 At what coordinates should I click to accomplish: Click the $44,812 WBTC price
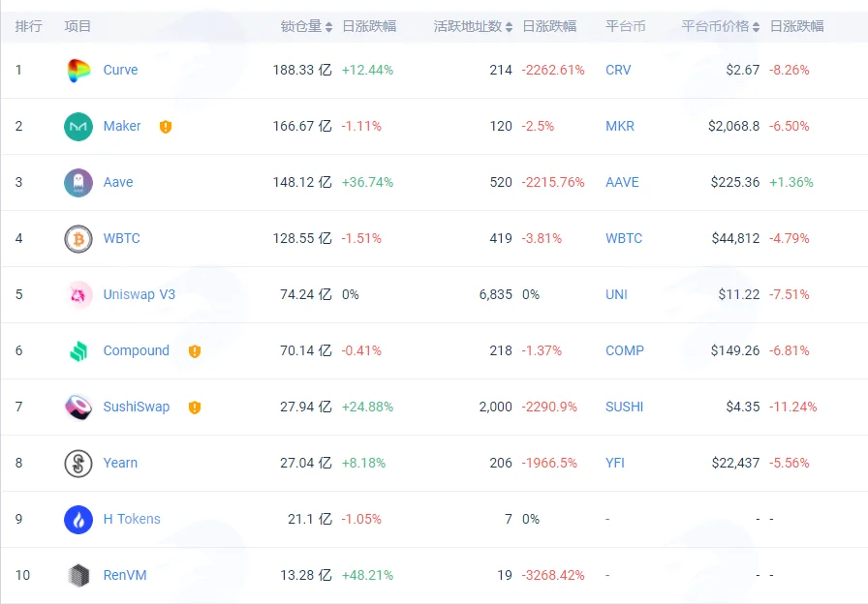[x=735, y=238]
